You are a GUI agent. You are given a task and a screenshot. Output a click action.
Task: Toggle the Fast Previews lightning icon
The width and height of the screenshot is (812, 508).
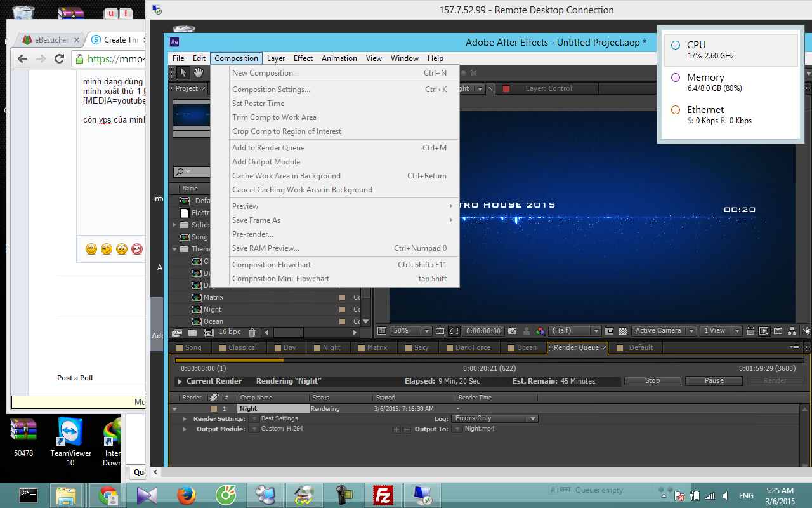[x=763, y=331]
